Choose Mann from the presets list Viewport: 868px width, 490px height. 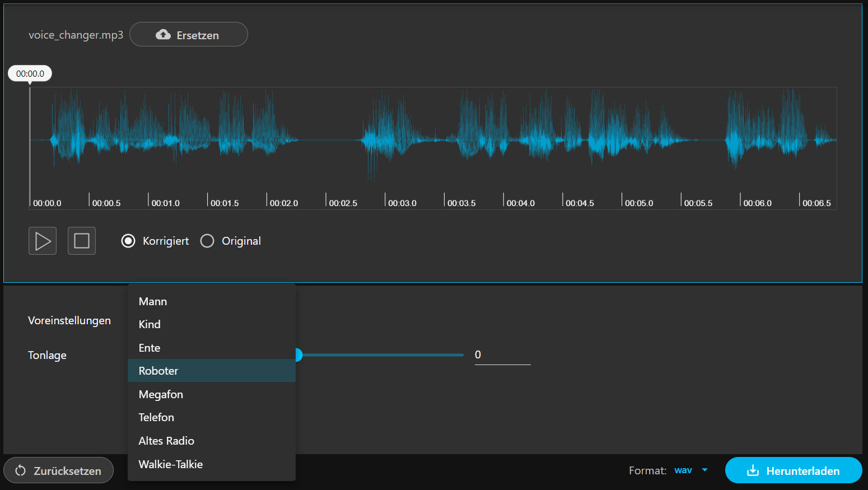point(153,301)
